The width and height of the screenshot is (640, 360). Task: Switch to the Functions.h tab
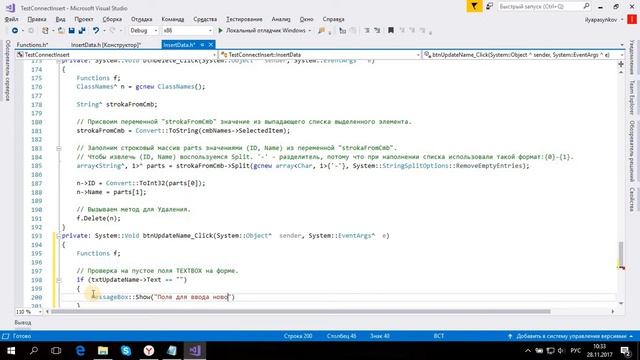tap(32, 45)
